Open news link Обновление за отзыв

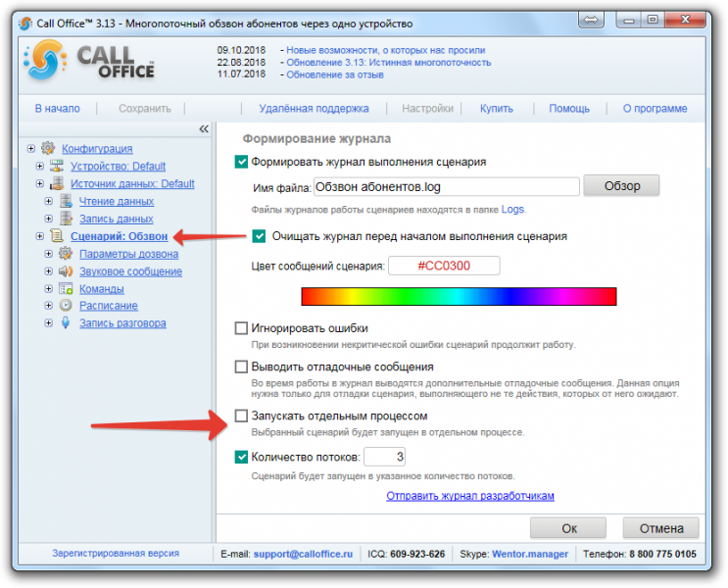335,74
